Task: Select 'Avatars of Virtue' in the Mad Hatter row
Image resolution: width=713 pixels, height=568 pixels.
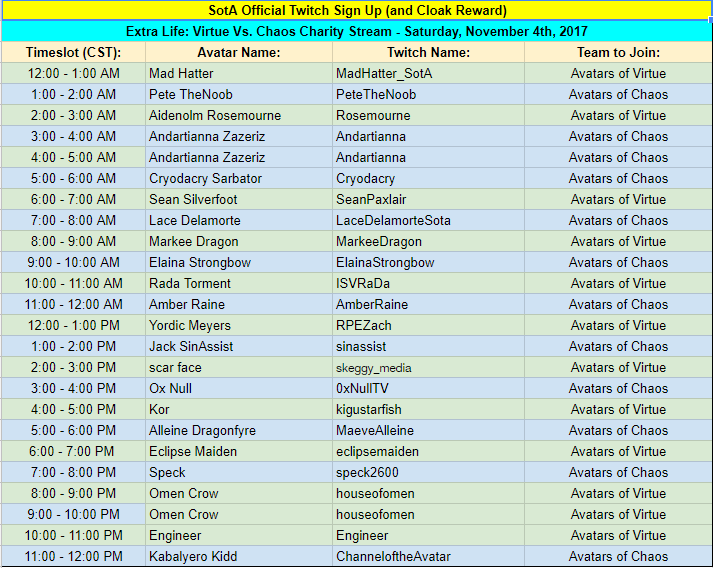Action: point(618,73)
